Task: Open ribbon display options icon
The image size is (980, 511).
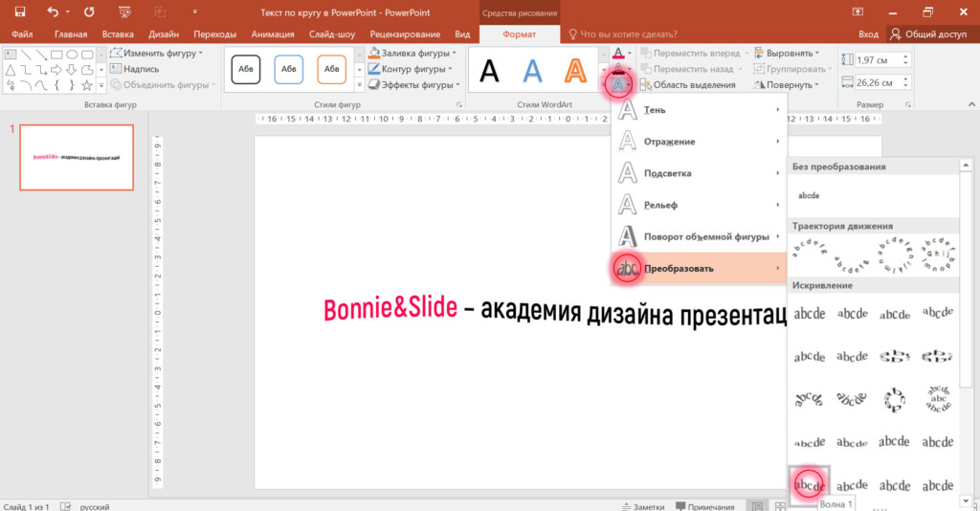Action: tap(857, 11)
